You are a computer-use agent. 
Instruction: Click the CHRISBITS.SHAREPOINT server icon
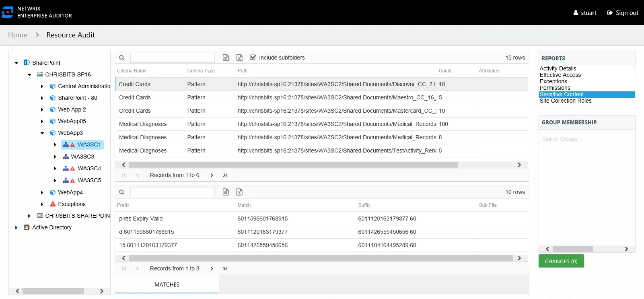pyautogui.click(x=40, y=216)
